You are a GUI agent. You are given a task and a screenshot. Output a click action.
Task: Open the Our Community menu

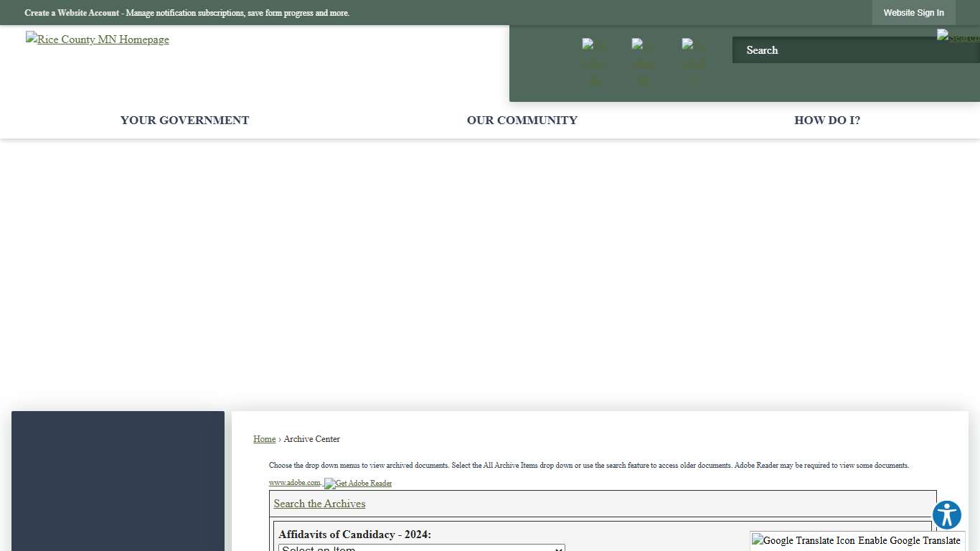(x=522, y=121)
